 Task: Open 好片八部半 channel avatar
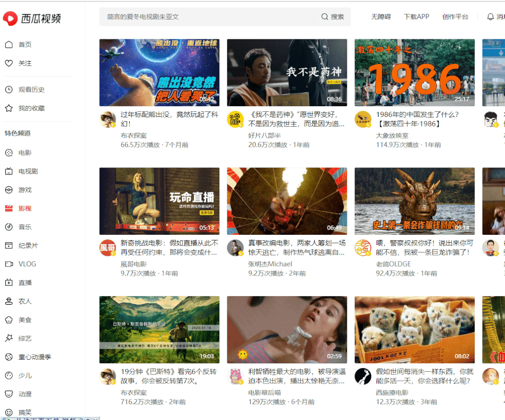235,119
